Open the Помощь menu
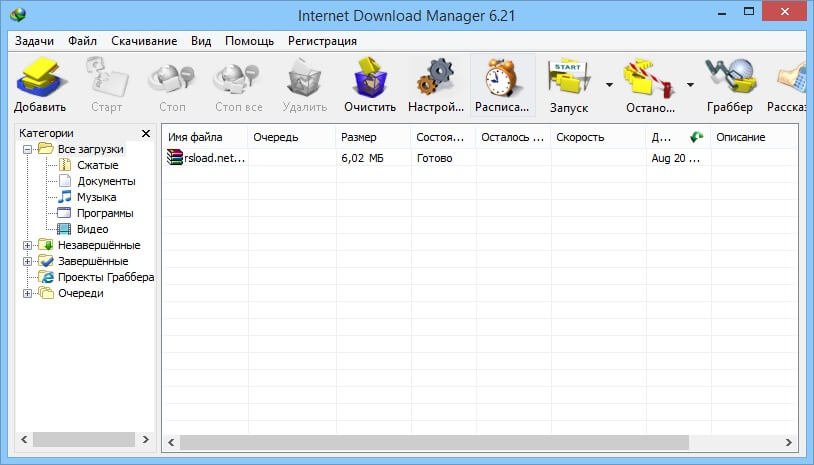This screenshot has width=814, height=465. click(x=249, y=41)
